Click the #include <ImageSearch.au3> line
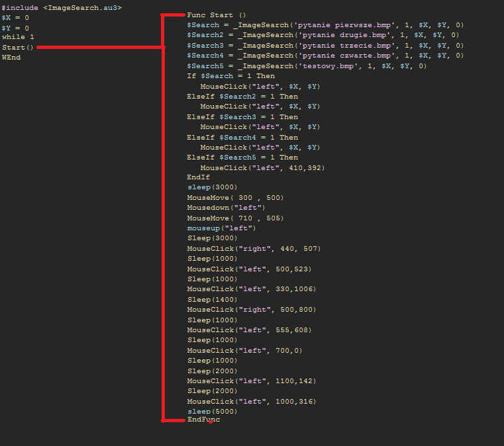Screen dimensions: 504x446 (62, 8)
